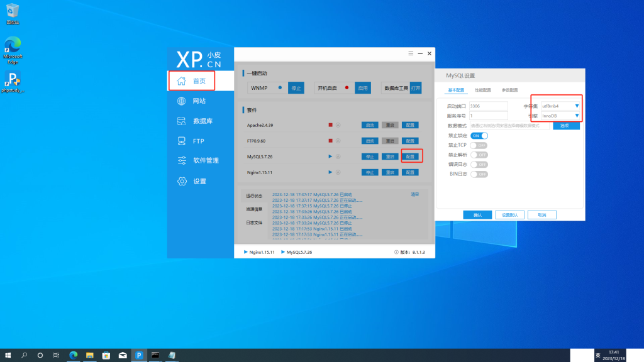Switch to the 性能配置 tab
The image size is (644, 362).
[x=483, y=90]
